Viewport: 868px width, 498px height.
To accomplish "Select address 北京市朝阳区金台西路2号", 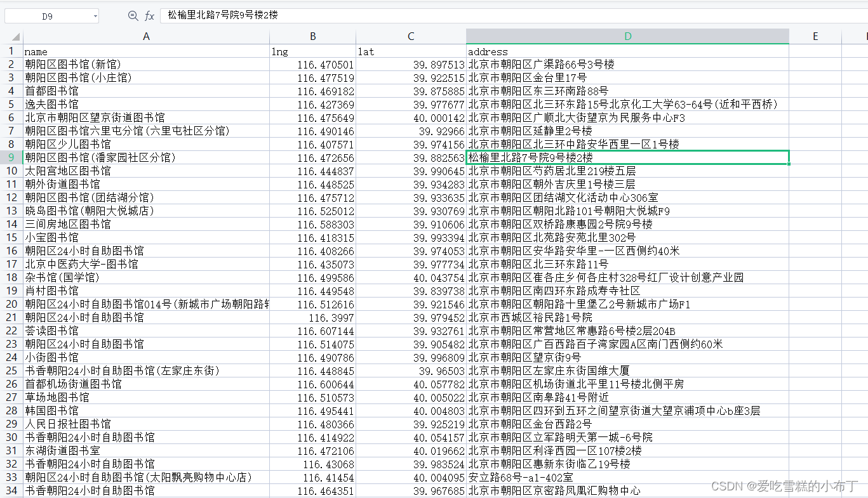I will (627, 424).
